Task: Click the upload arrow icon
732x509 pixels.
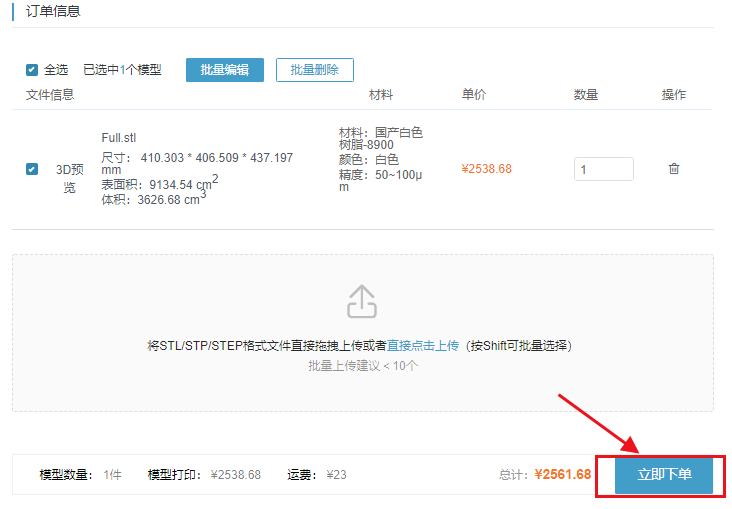Action: 362,302
